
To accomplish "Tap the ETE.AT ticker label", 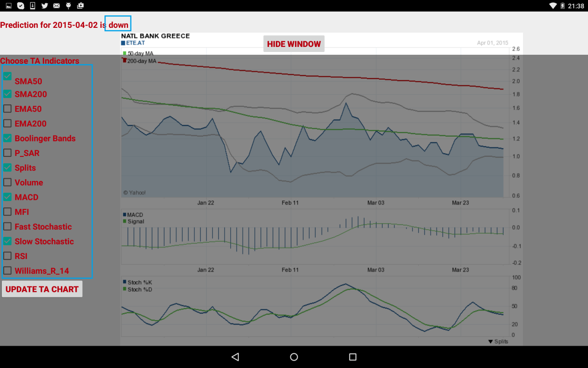I will (133, 43).
